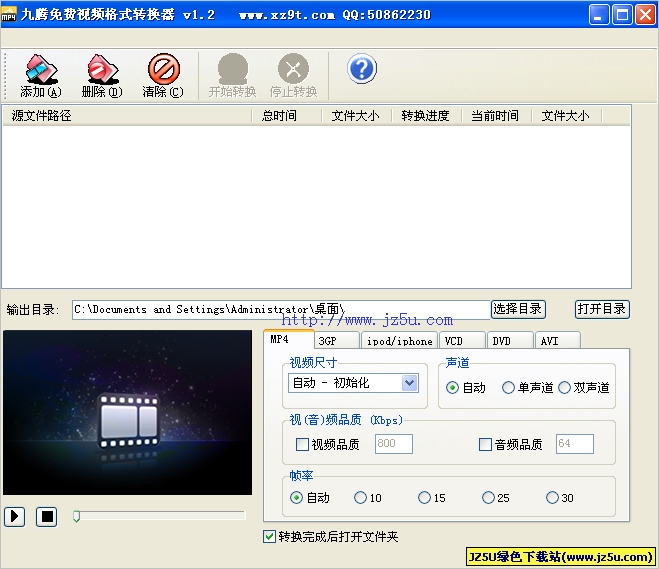
Task: Click the video quality 800 input field
Action: click(394, 444)
